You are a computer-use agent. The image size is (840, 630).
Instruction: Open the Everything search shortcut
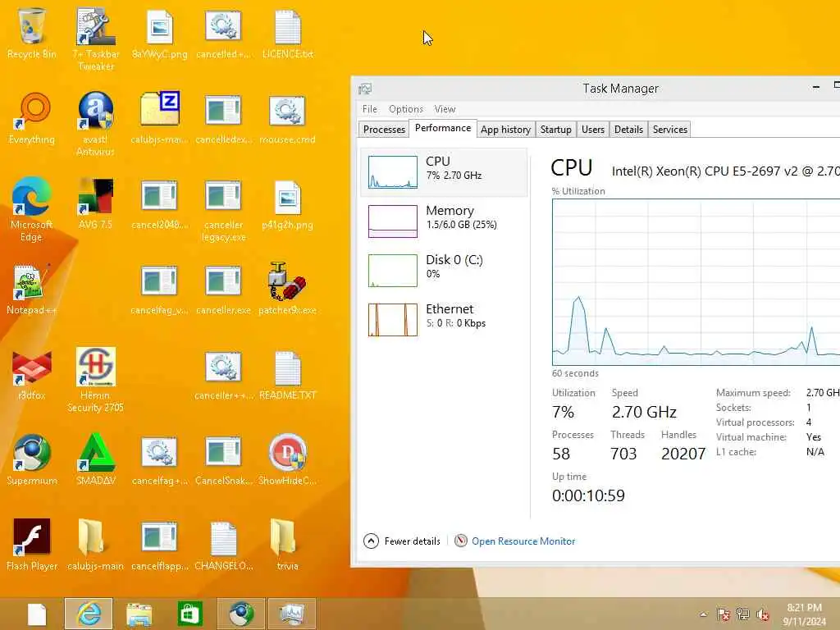(x=32, y=119)
